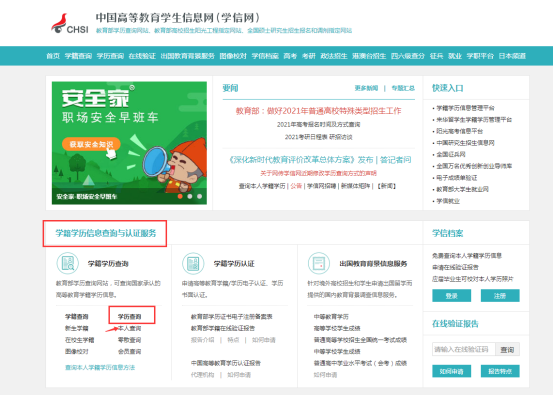Open the red 学历查询方式的声明 notice
Screen dimensions: 553x395
click(x=318, y=173)
